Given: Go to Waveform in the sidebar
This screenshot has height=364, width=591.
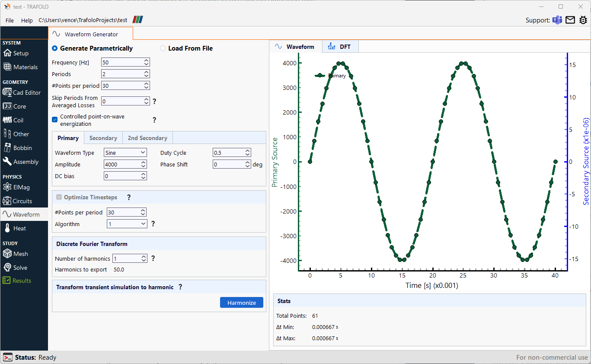Looking at the screenshot, I should click(x=24, y=214).
